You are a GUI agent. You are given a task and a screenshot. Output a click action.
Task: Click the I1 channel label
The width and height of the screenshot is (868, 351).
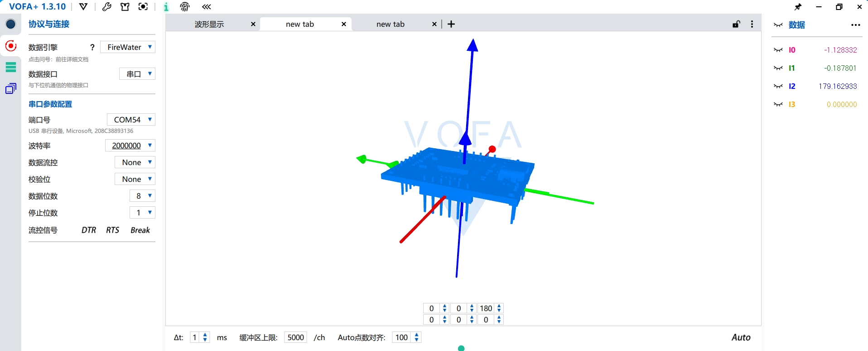coord(792,68)
